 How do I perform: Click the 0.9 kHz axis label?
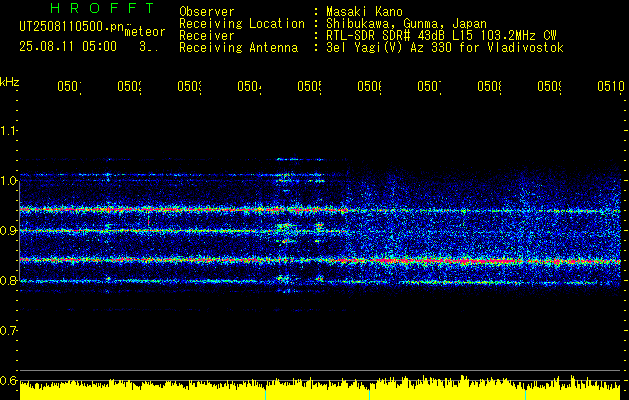click(x=8, y=230)
